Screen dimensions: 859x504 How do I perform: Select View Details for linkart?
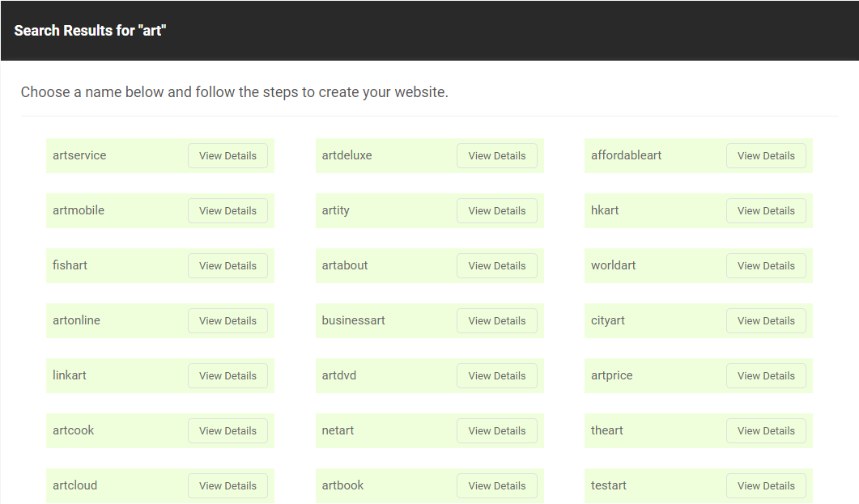228,376
